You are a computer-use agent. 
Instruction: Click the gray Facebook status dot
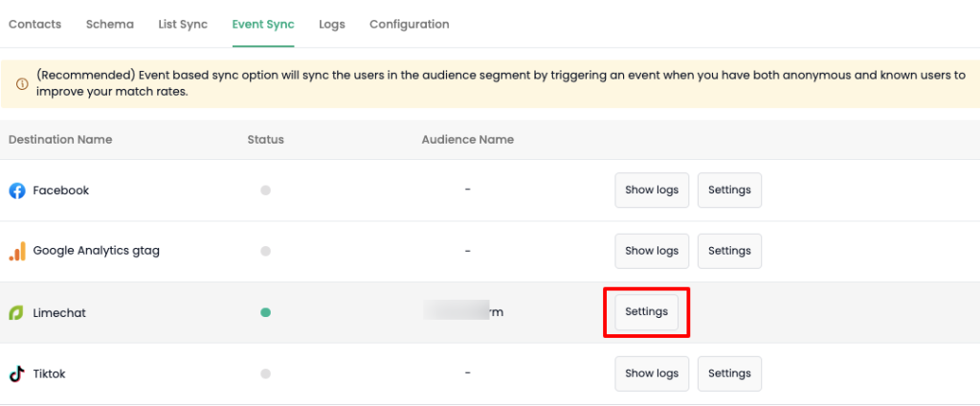tap(266, 191)
